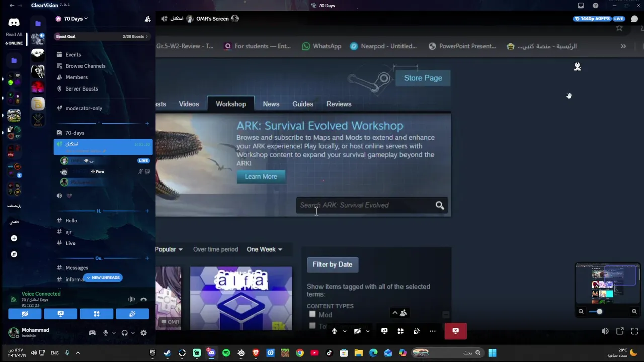This screenshot has width=644, height=362.
Task: Open soundboard icon in stream control bar
Action: [x=417, y=331]
